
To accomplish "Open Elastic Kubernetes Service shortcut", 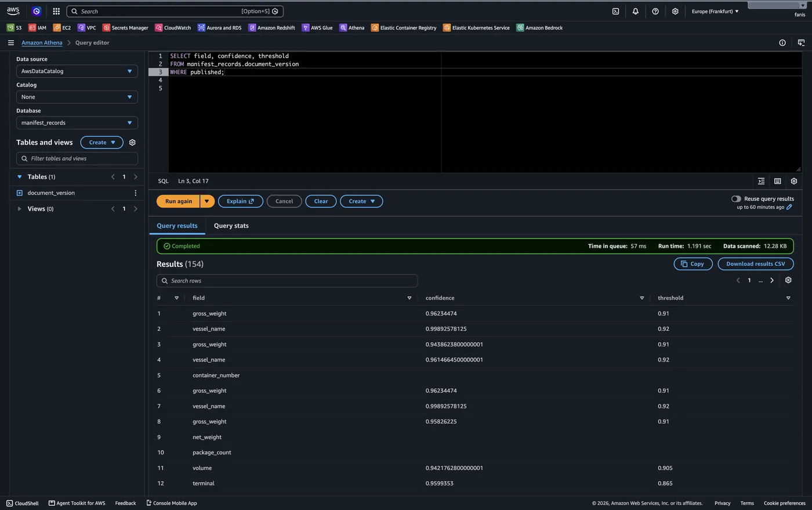I will point(476,27).
